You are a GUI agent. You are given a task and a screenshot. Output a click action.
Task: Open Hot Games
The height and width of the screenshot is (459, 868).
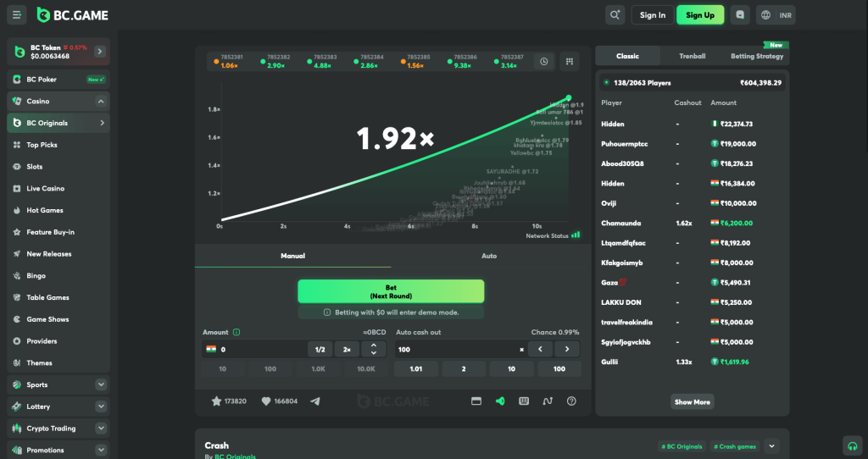[x=58, y=210]
